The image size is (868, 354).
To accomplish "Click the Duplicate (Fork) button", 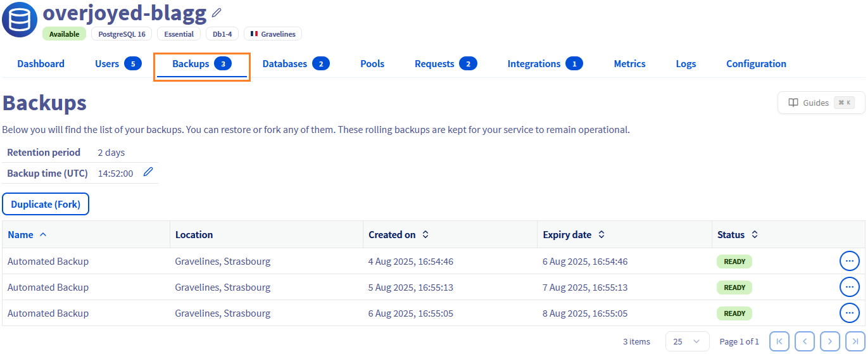I will point(46,204).
